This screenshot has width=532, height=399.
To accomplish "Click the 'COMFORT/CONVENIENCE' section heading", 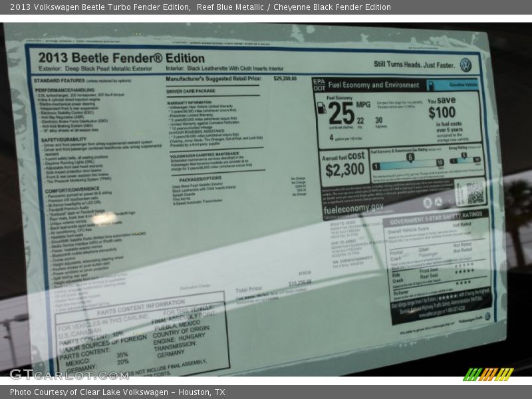I will [x=72, y=190].
